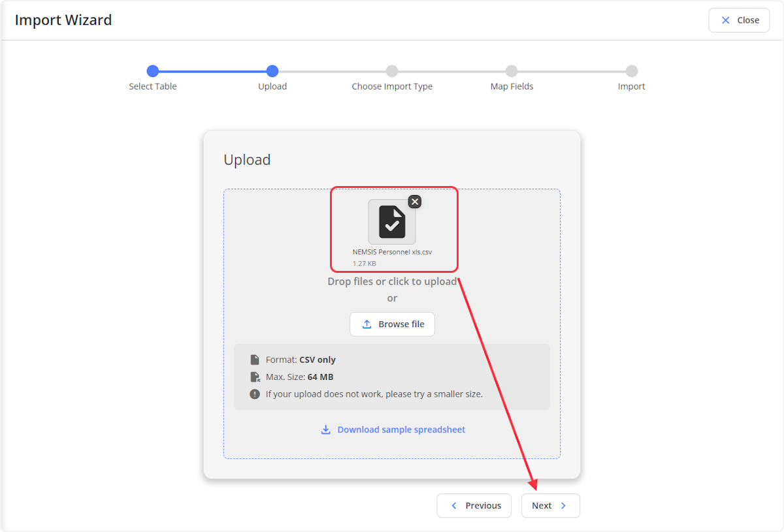Screen dimensions: 784x532
Task: Select the Choose Import Type step circle
Action: (x=392, y=71)
